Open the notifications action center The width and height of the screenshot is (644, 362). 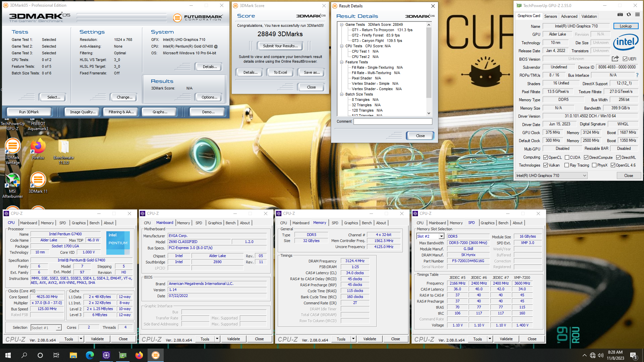pos(634,355)
